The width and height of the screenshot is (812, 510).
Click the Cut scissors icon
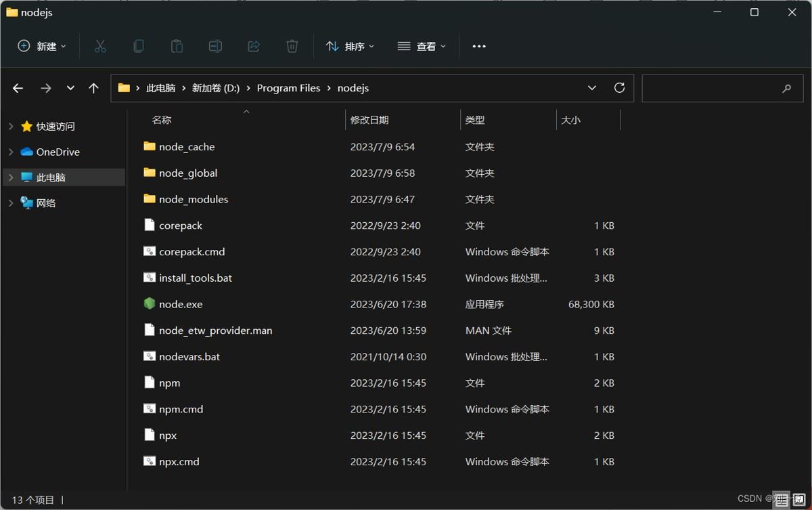(x=100, y=46)
